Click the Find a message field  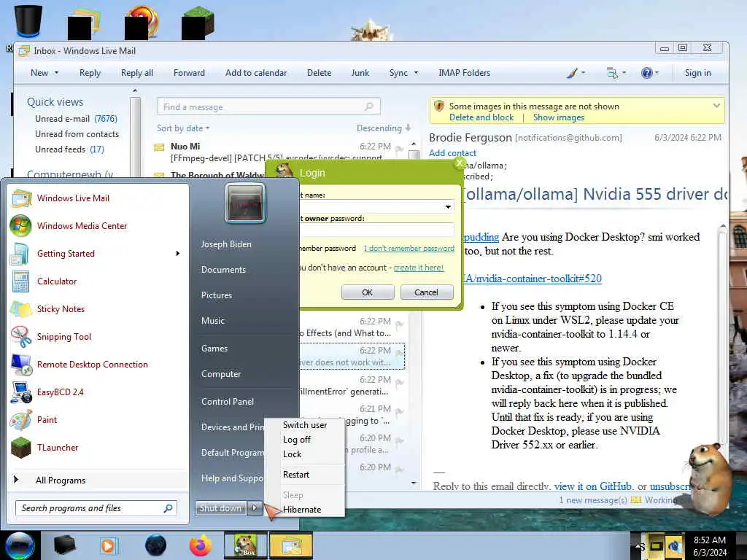tap(268, 106)
